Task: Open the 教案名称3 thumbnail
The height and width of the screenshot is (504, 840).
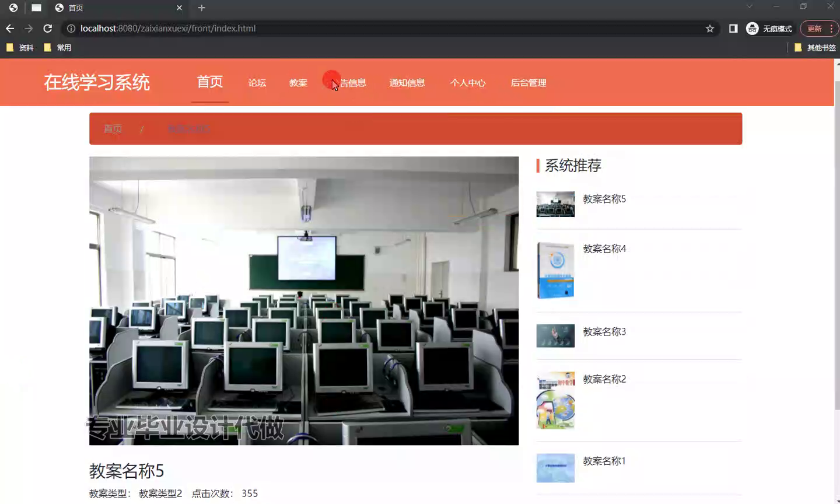Action: point(555,336)
